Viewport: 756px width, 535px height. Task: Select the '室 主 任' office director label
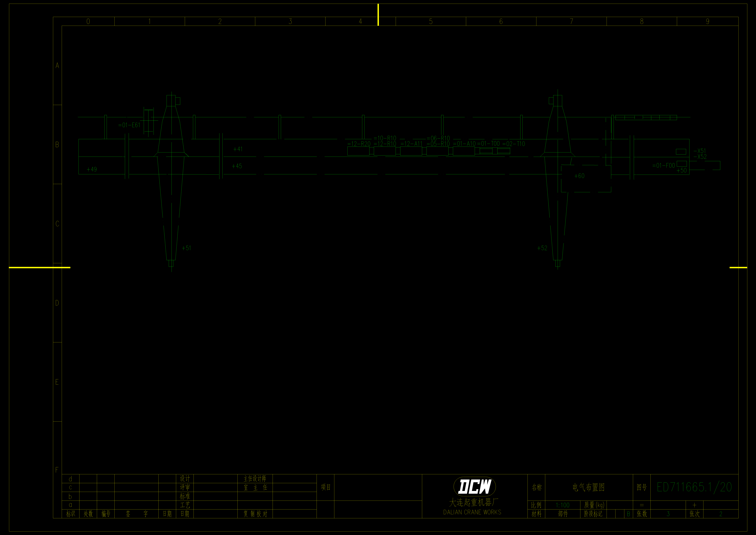pos(256,488)
